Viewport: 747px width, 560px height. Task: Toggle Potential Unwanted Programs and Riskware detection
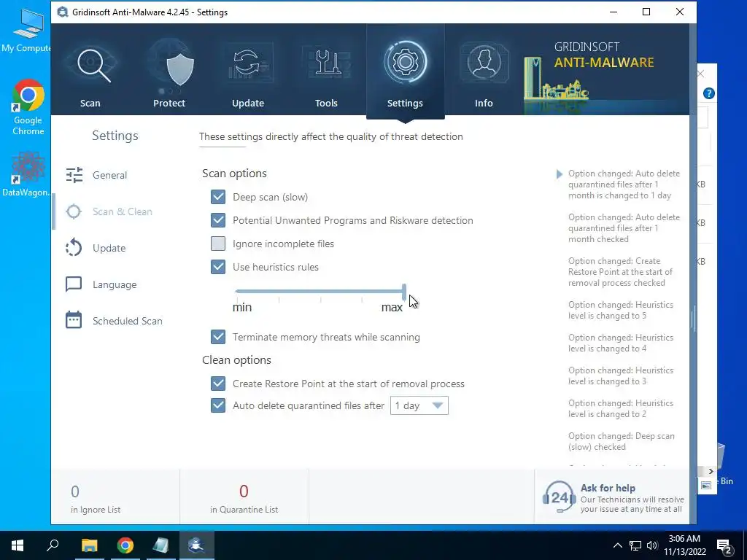[x=218, y=220]
